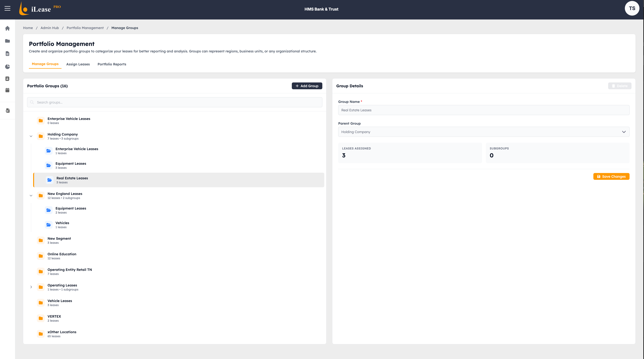Open the hamburger menu icon
The image size is (644, 359).
(x=7, y=8)
